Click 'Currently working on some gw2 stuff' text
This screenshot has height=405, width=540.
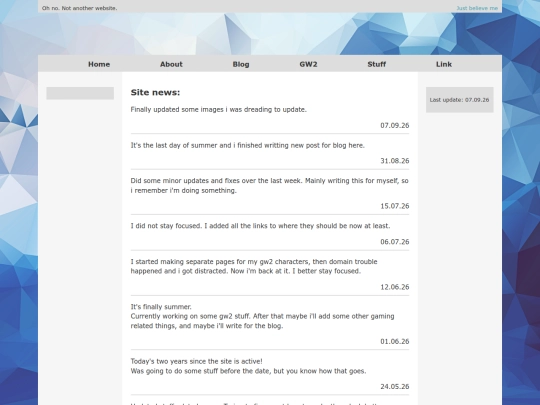point(262,321)
